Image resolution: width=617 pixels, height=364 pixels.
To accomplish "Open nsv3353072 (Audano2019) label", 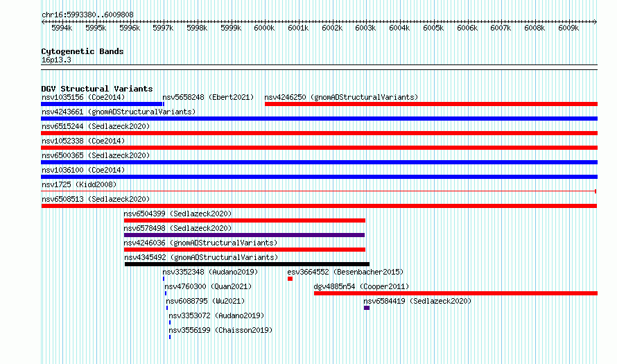I will [x=216, y=315].
